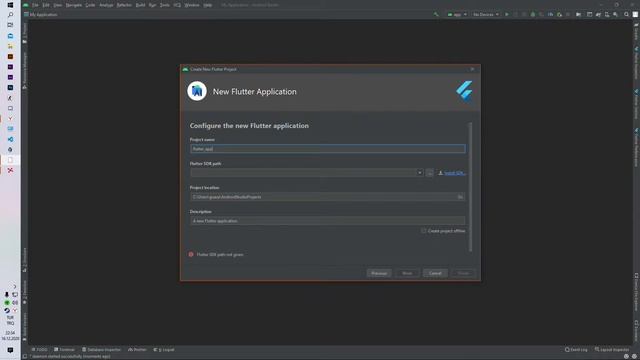Open the View menu

coord(58,5)
